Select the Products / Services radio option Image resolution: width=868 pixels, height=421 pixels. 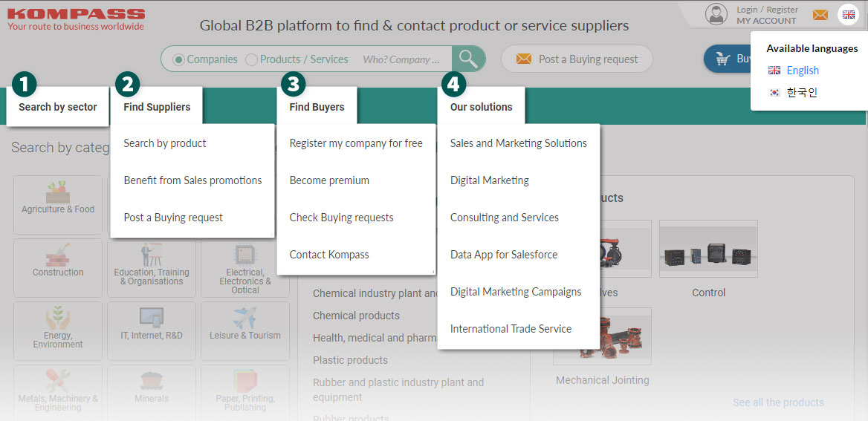tap(252, 59)
